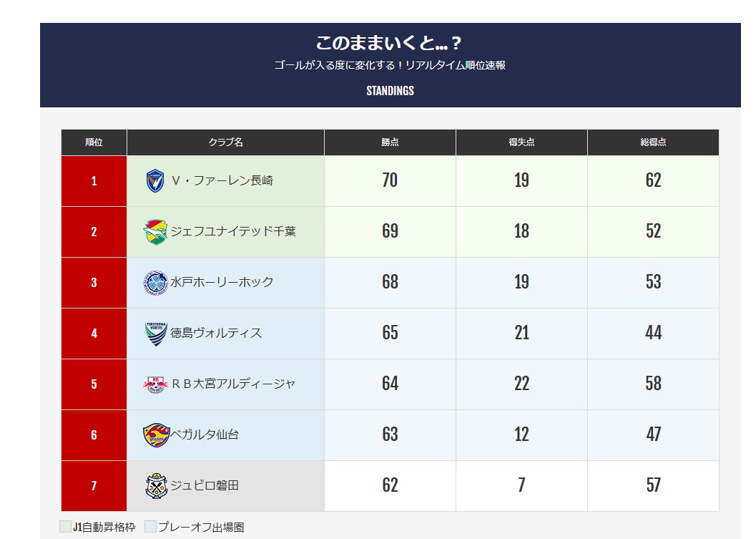Click the 順位 column header
This screenshot has height=539, width=756.
click(94, 142)
